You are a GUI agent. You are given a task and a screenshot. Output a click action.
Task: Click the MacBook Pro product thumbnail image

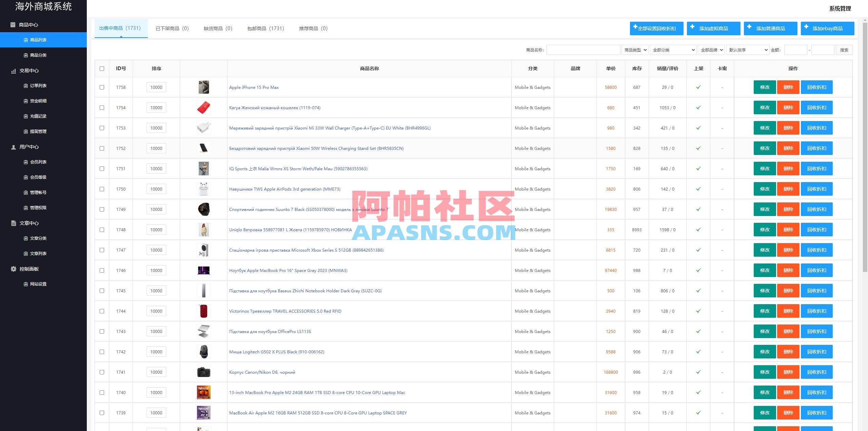pos(203,270)
